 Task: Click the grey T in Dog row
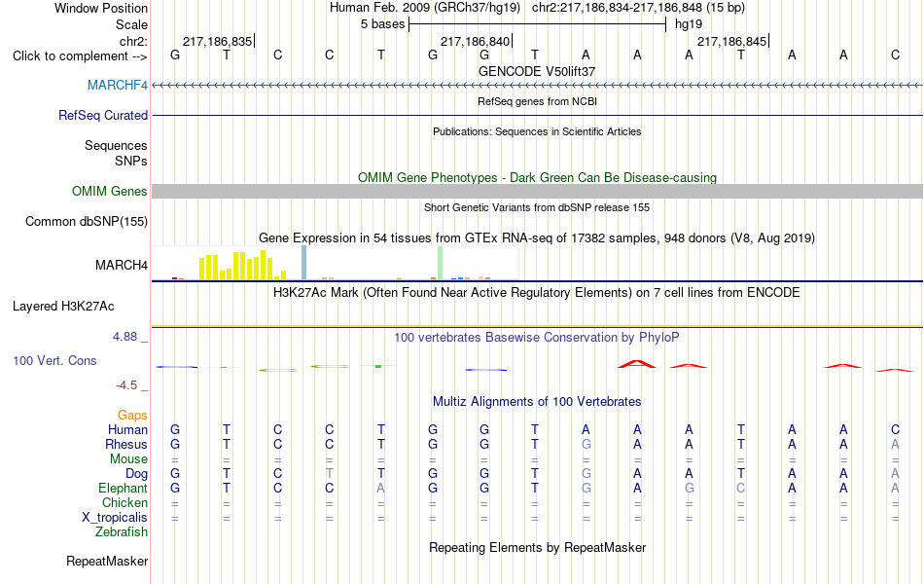pos(330,474)
